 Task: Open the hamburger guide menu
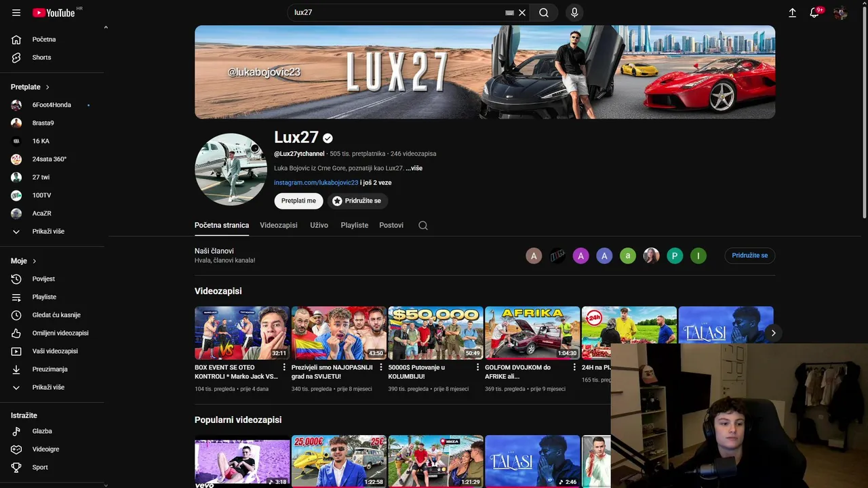pyautogui.click(x=16, y=13)
